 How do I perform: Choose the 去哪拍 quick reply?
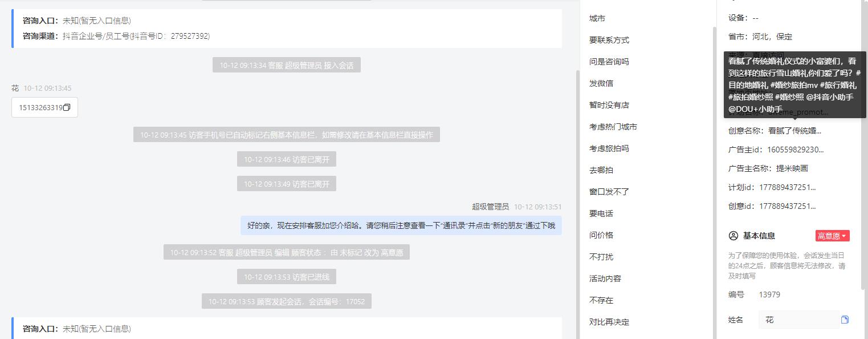coord(601,170)
